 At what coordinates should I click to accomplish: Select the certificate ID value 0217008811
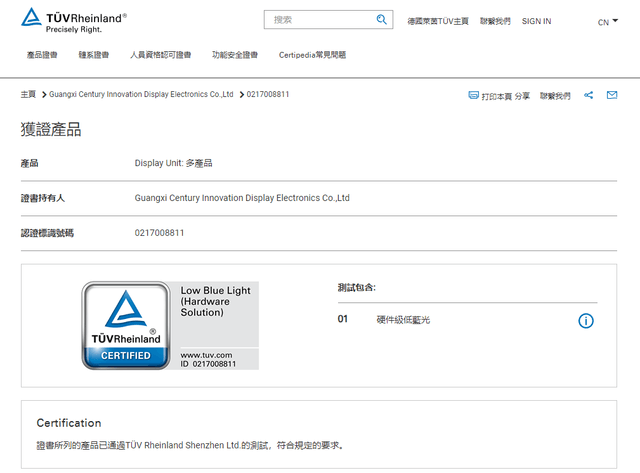point(160,233)
